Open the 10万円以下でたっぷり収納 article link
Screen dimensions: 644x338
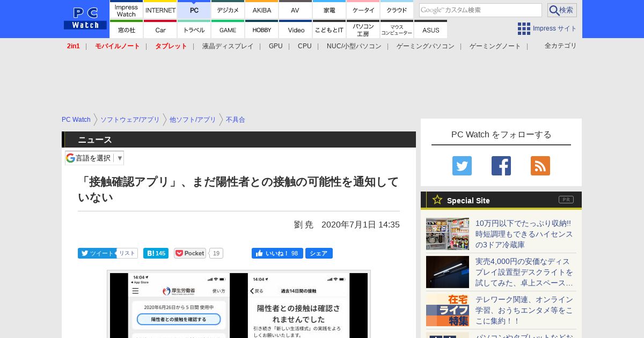click(524, 234)
